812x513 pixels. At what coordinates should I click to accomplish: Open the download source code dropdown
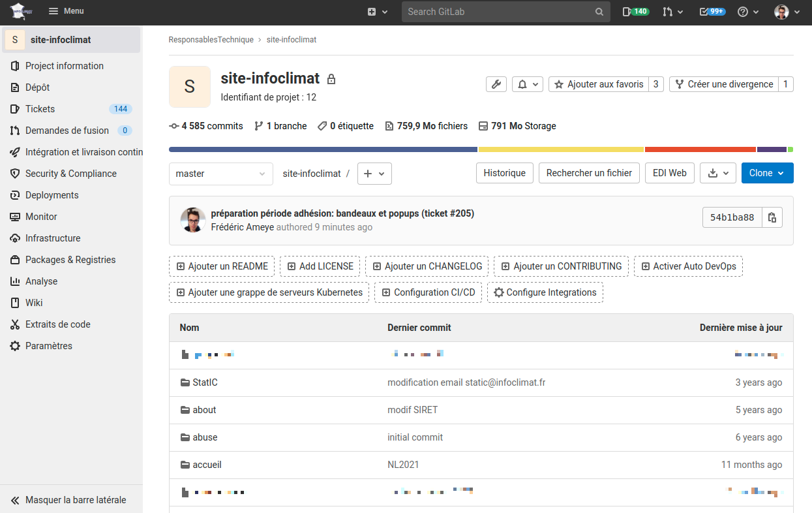[x=718, y=173]
